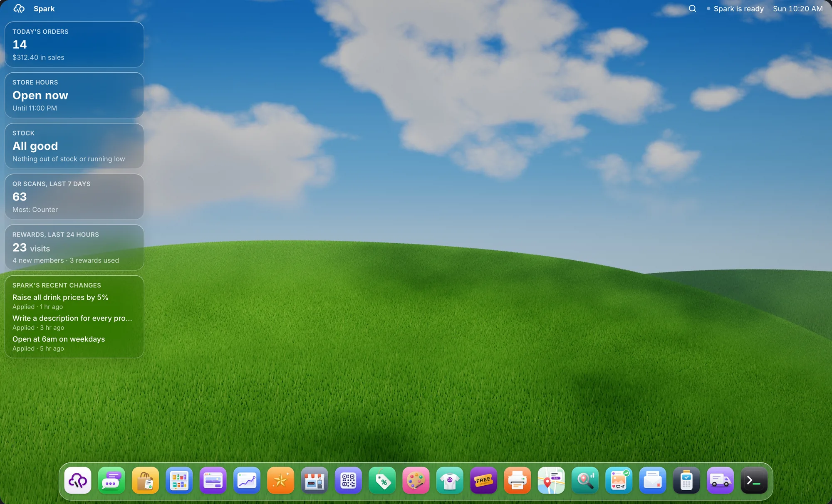Click the 'Spark's Recent Changes' heading
Screen dimensions: 832x504
pyautogui.click(x=57, y=285)
